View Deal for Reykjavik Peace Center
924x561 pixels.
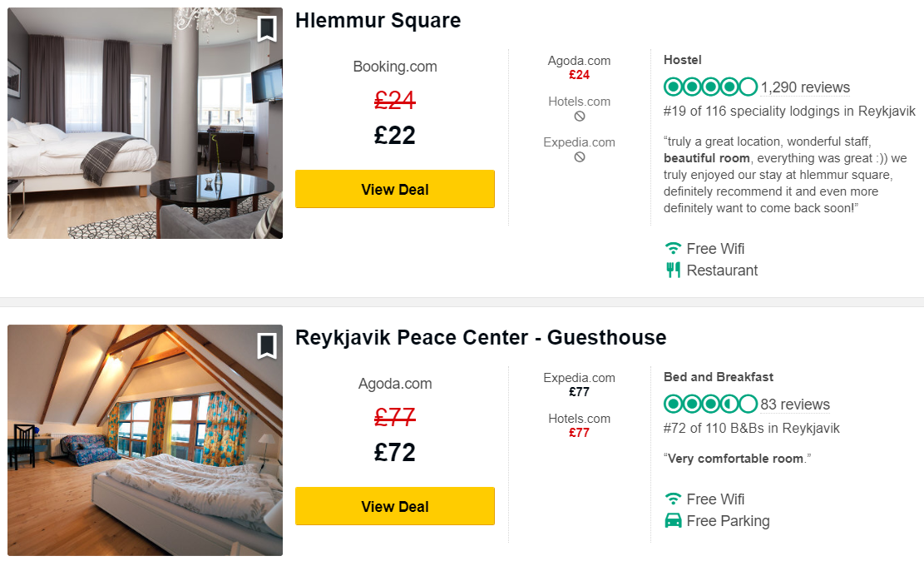point(395,507)
